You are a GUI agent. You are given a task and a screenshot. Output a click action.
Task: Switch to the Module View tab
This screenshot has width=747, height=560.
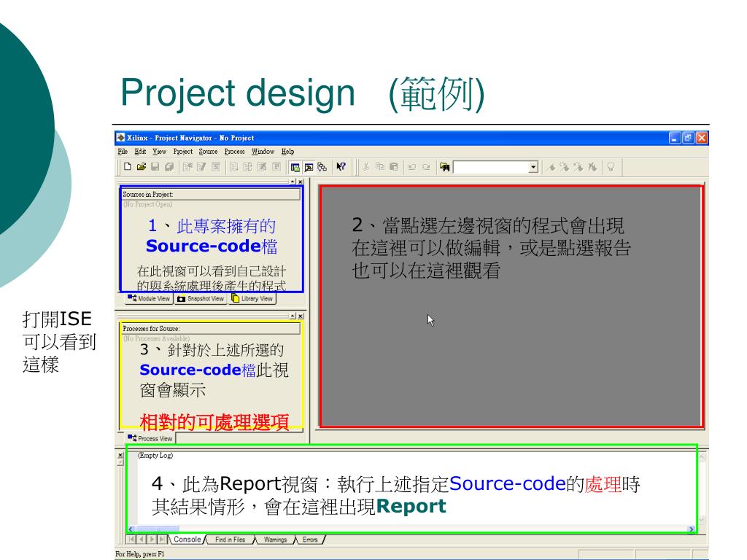149,298
